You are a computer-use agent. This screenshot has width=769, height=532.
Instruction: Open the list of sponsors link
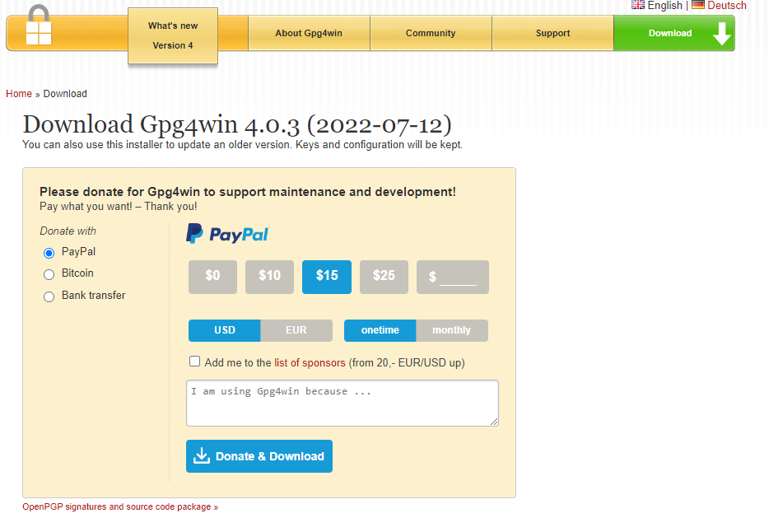click(310, 363)
